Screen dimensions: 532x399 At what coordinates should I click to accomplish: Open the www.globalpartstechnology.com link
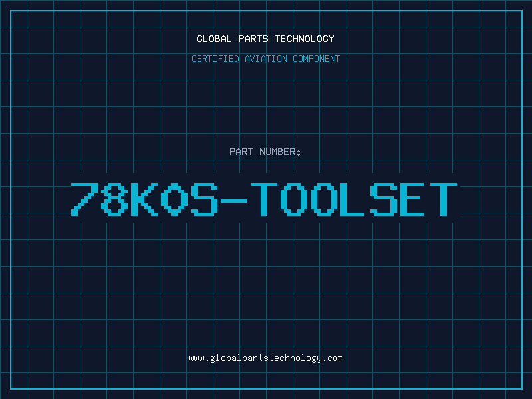265,358
